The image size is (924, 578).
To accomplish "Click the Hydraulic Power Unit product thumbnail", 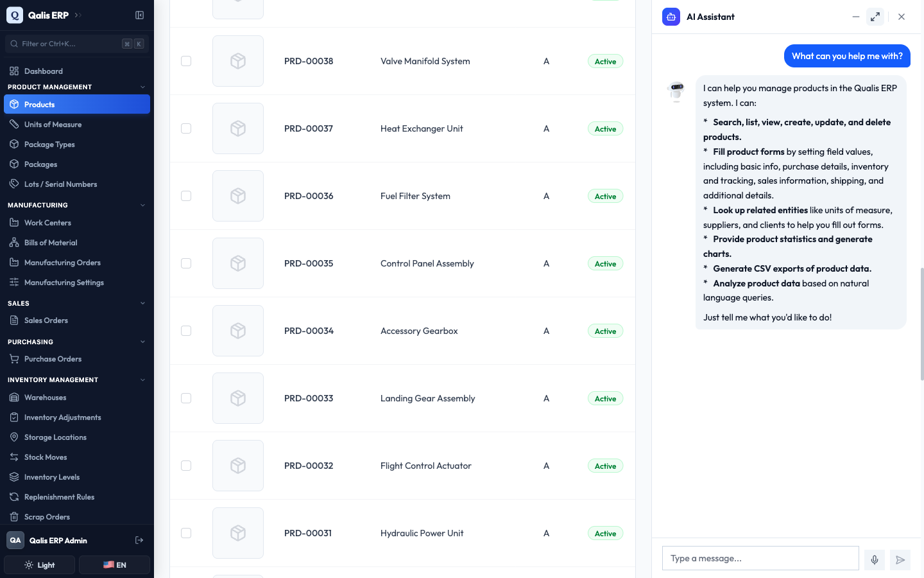I will coord(238,533).
